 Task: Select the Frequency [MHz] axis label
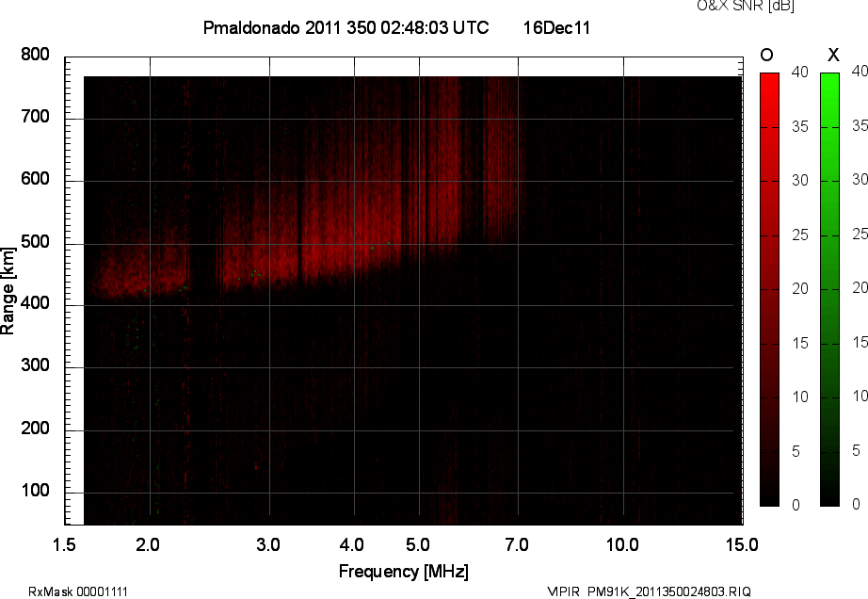(x=403, y=572)
